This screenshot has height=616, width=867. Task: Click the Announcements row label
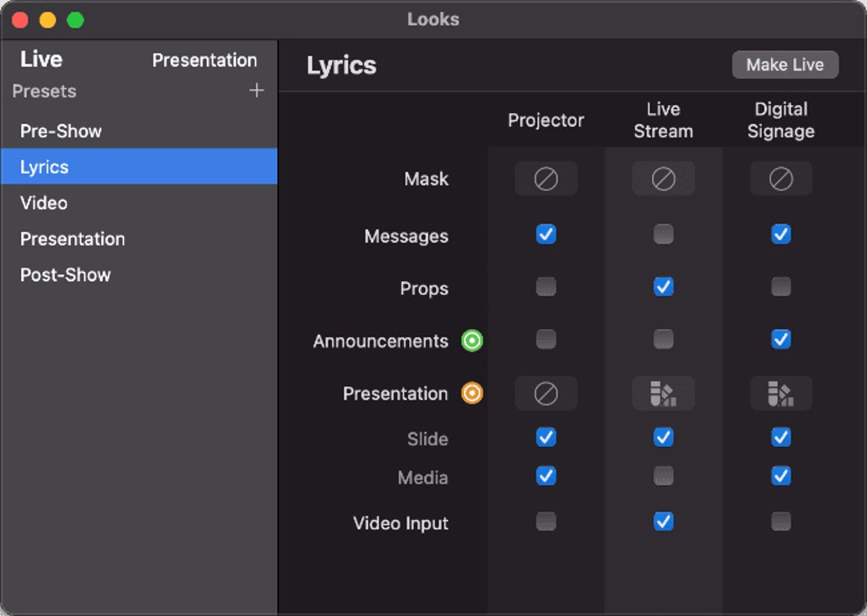point(381,341)
